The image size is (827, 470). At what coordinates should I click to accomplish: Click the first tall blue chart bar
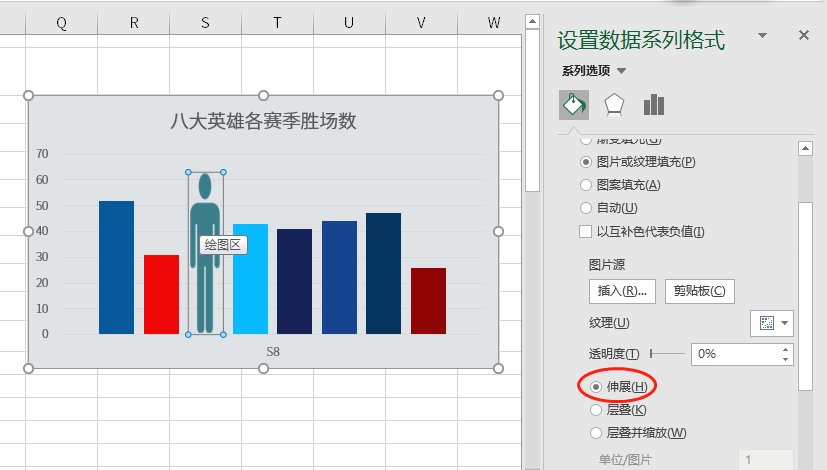pos(117,267)
